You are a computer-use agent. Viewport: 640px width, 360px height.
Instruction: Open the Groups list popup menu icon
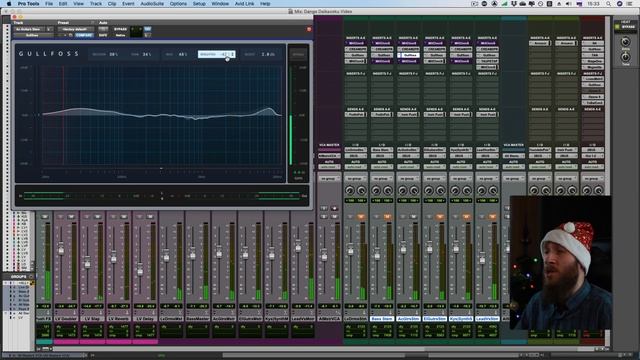point(31,276)
